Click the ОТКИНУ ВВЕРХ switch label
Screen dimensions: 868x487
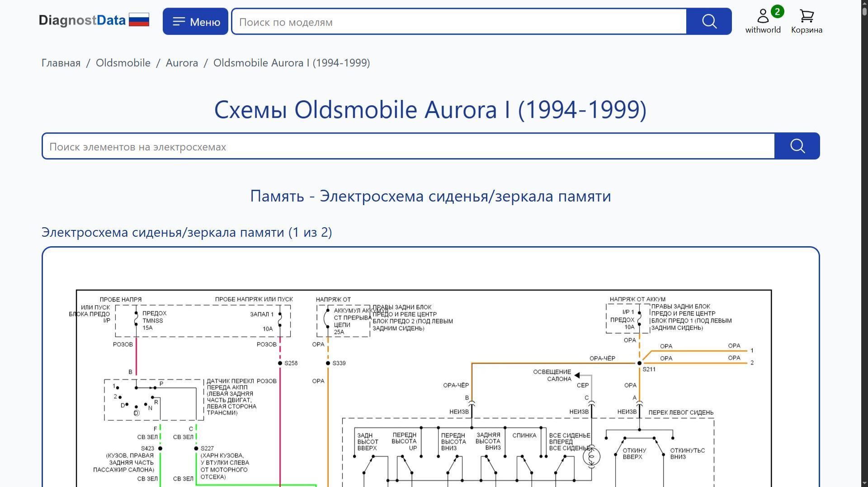(x=634, y=454)
